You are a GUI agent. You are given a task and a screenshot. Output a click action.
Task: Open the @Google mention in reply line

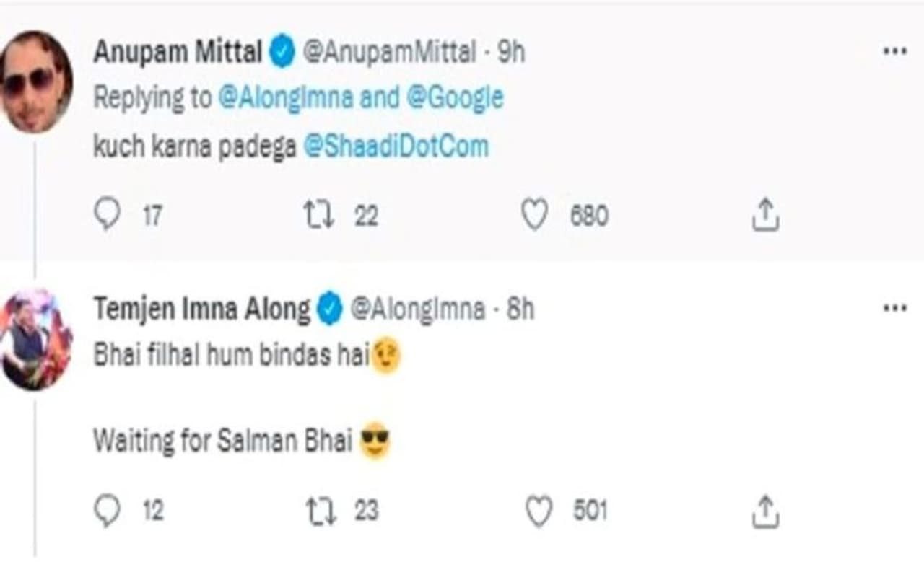point(455,98)
